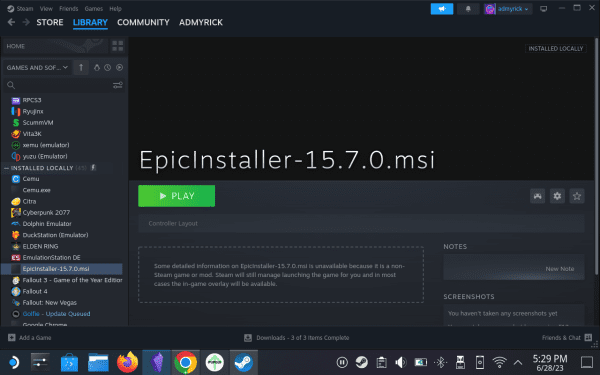Toggle the ready-to-play filter

[119, 67]
